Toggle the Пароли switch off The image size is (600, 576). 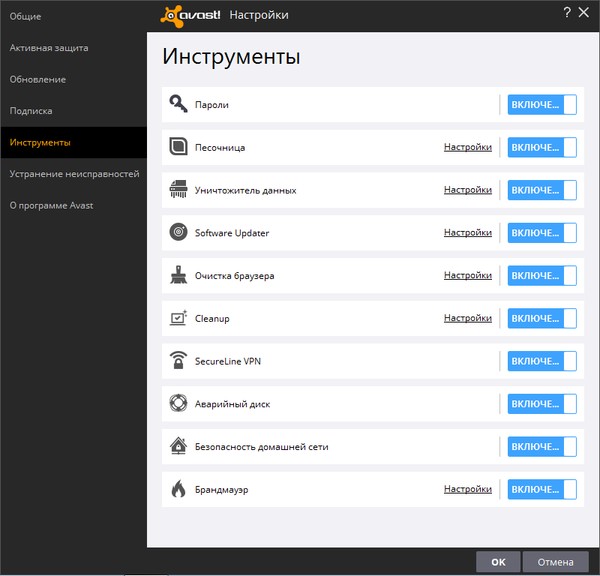(542, 105)
